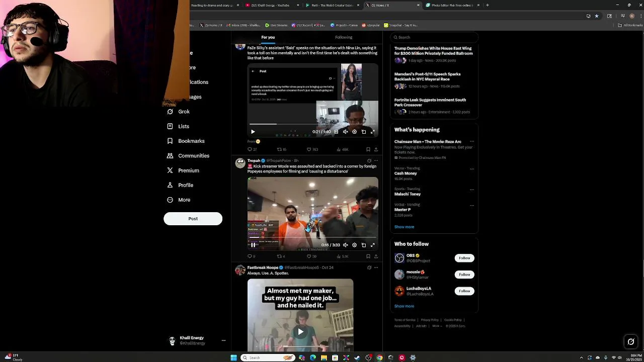
Task: Switch to the For you tab
Action: tap(268, 37)
